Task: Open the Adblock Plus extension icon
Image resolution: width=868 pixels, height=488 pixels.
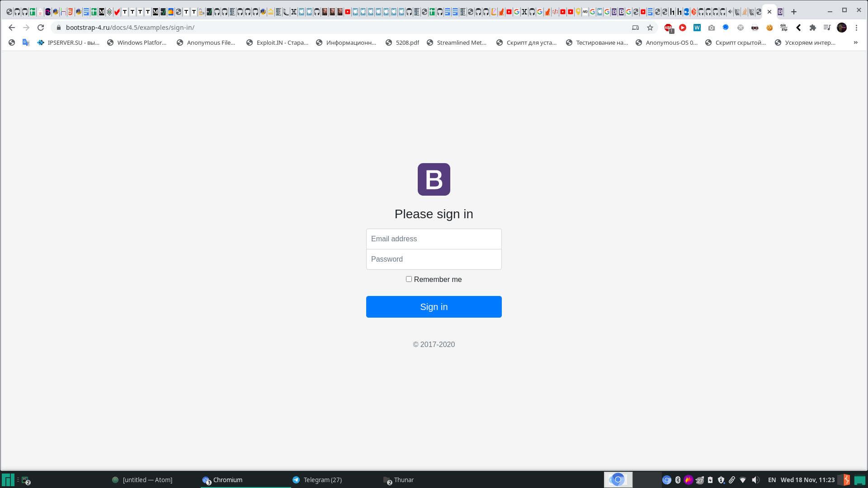Action: (x=668, y=28)
